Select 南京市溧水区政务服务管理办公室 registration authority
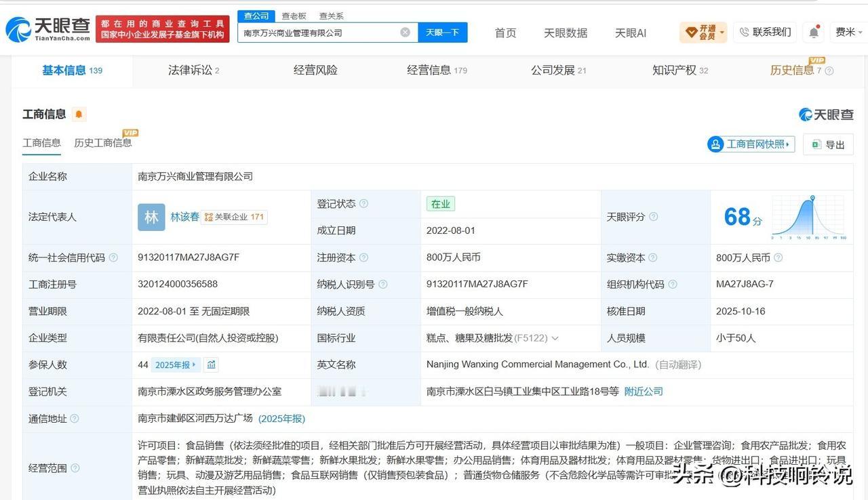The image size is (868, 500). (x=210, y=392)
